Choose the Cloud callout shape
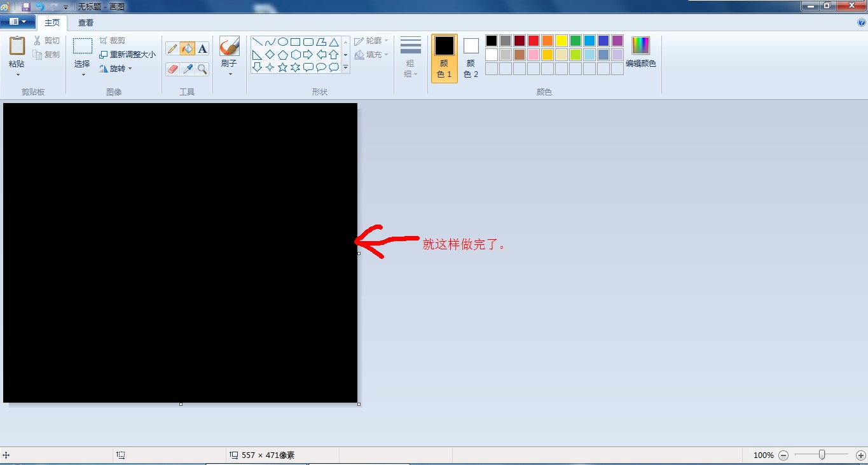This screenshot has width=868, height=465. (334, 67)
